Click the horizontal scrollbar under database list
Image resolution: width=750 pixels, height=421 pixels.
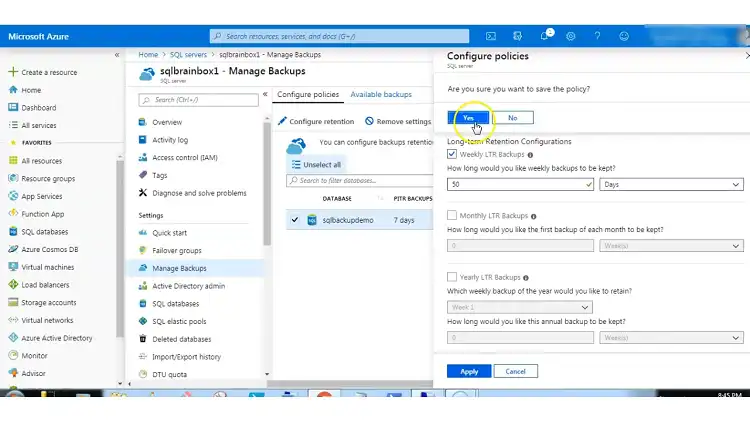(x=350, y=384)
